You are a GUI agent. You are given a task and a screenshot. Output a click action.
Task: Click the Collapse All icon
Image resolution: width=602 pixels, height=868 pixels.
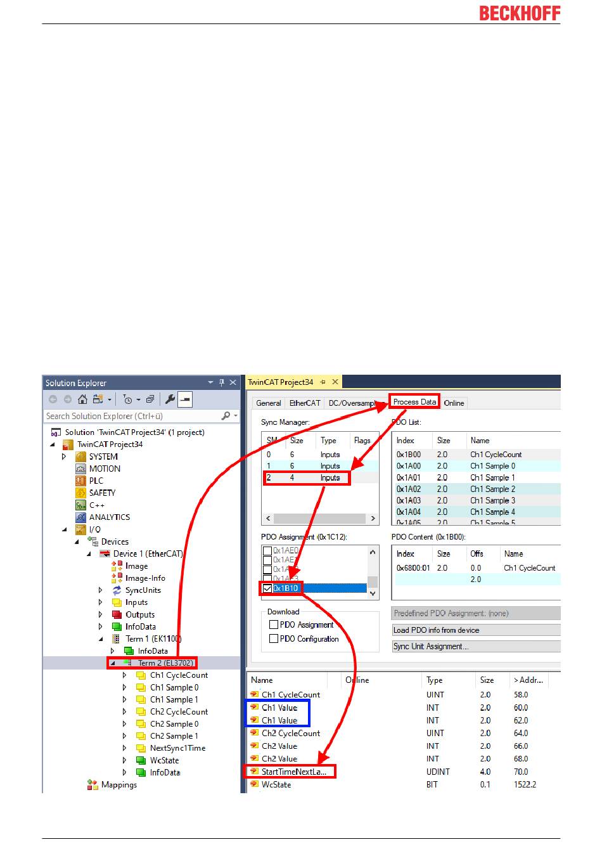150,399
